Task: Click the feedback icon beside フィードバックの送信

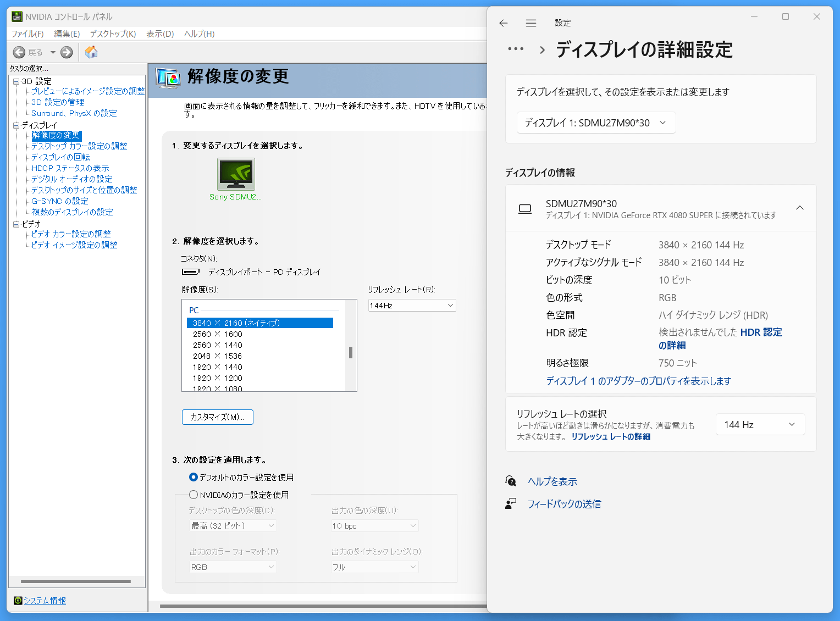Action: [x=511, y=503]
